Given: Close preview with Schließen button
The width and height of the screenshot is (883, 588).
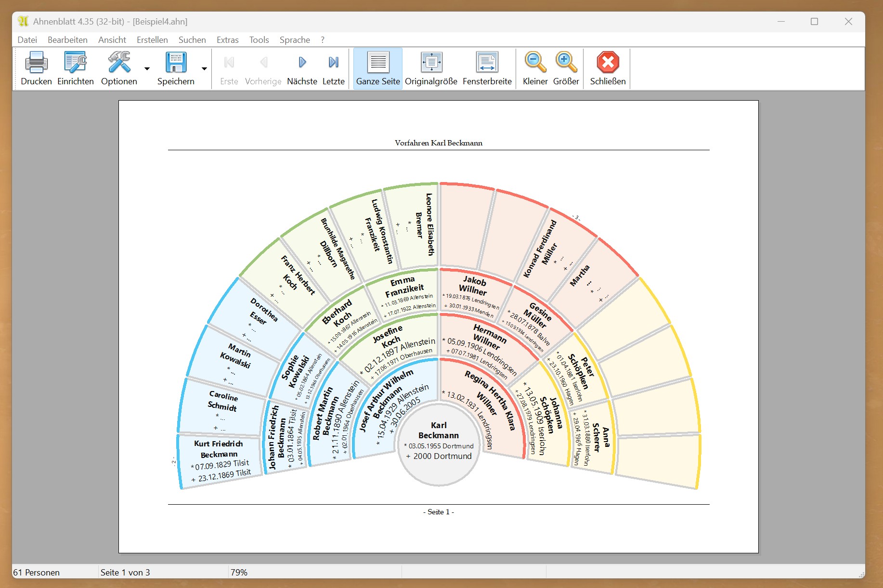Looking at the screenshot, I should click(608, 63).
